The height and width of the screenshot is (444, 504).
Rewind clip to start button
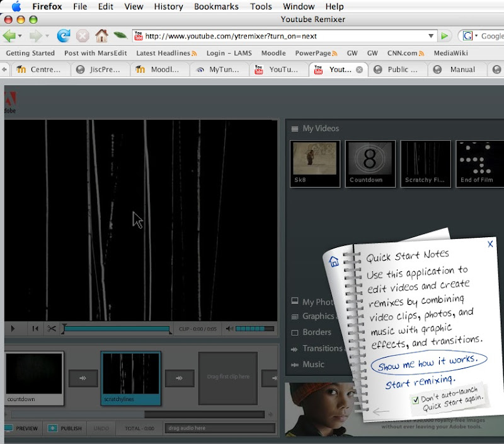coord(35,329)
